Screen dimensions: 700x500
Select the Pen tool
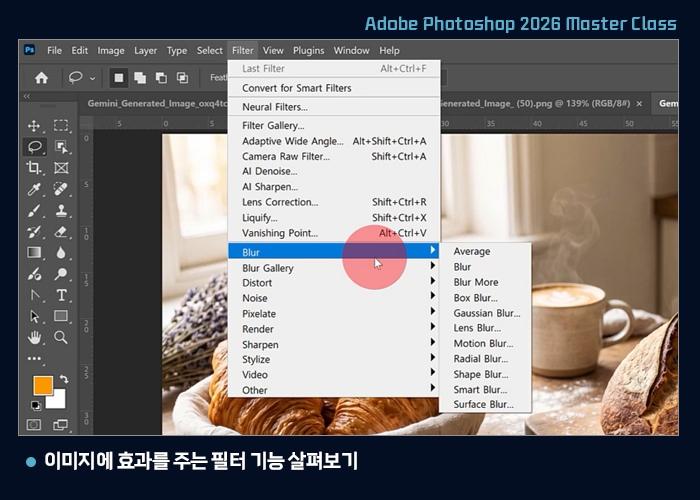34,295
